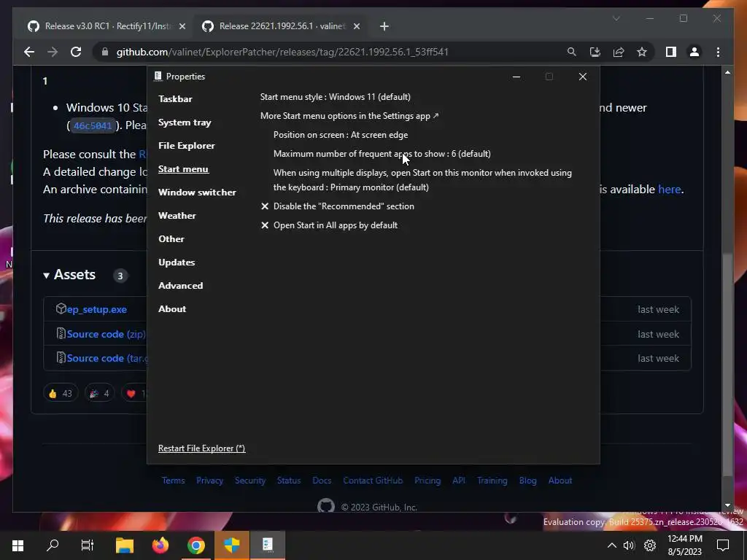Open Other section in Properties

click(171, 239)
